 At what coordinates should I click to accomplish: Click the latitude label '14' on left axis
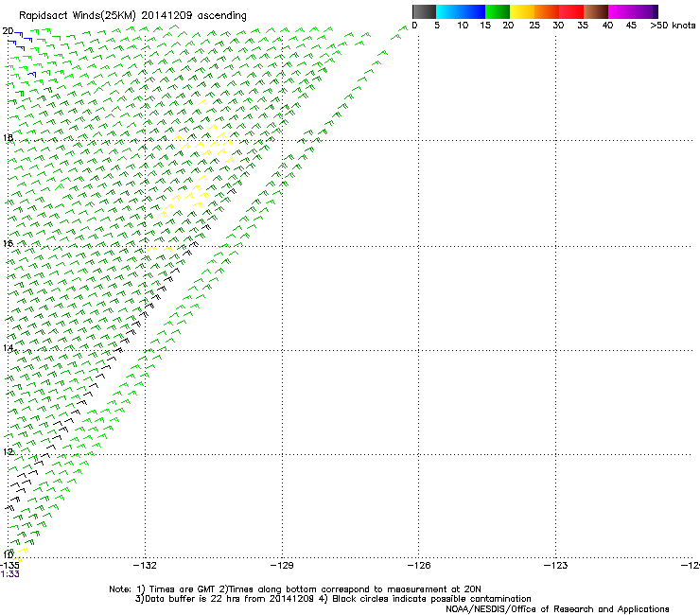point(8,347)
